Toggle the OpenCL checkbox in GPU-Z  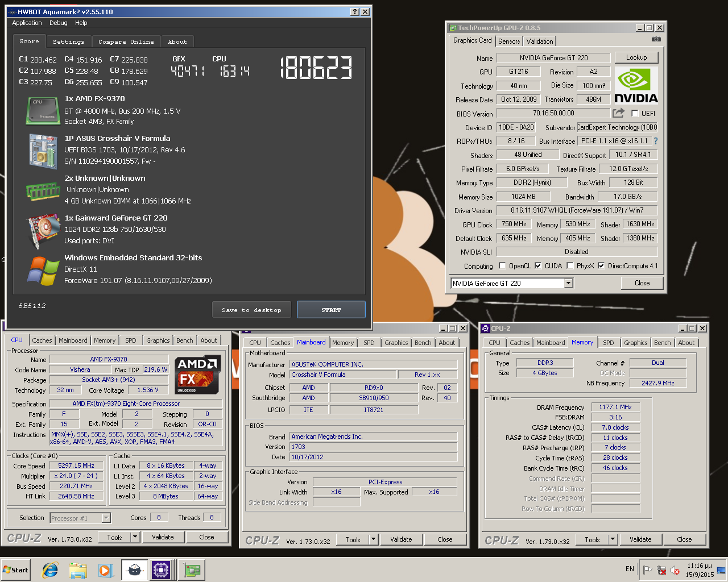(x=502, y=265)
